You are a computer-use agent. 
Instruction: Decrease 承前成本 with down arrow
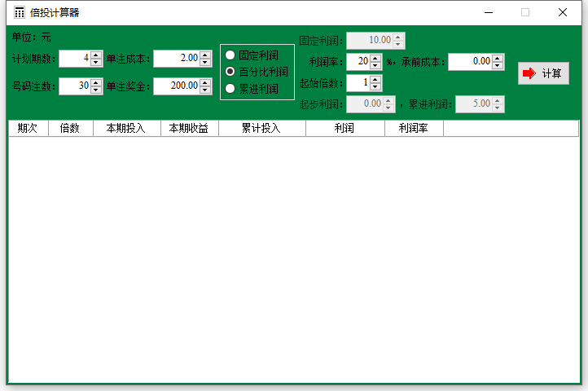[498, 66]
